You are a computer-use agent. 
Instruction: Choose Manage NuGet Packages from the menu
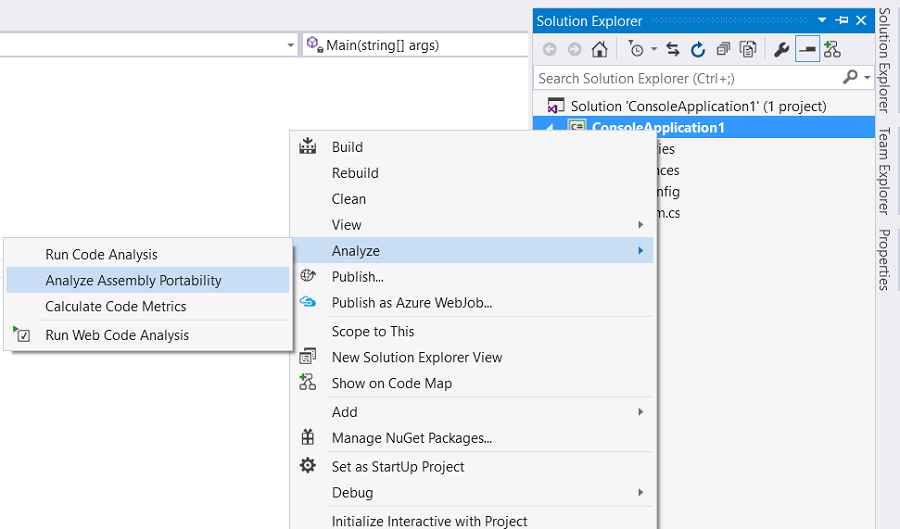click(x=411, y=438)
